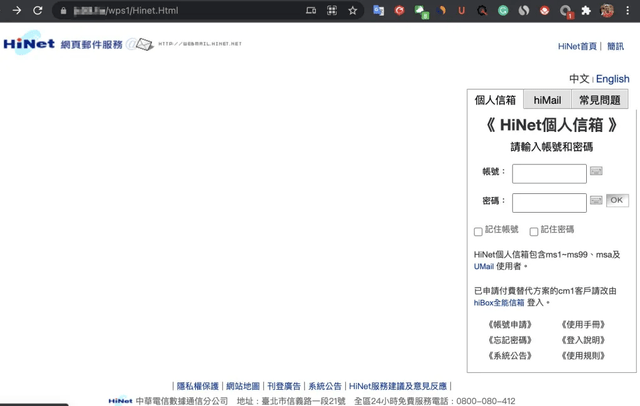This screenshot has height=406, width=640.
Task: Bookmark this page with the star icon
Action: point(353,11)
